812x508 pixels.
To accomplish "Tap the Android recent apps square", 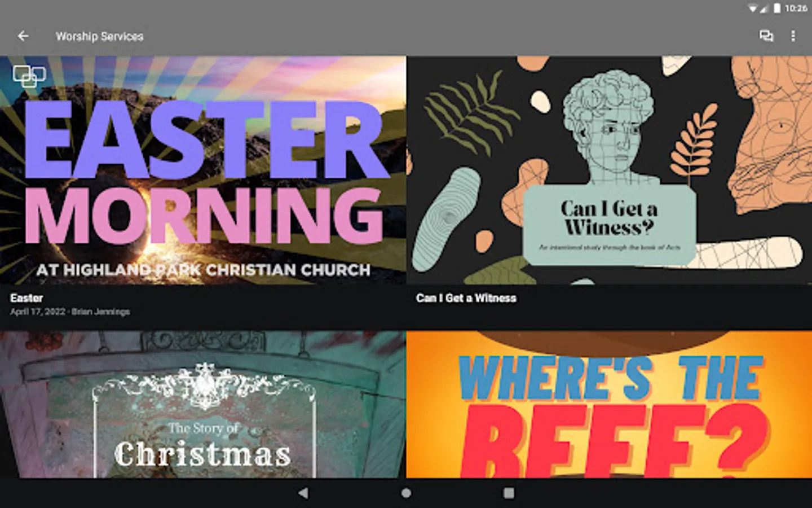I will point(509,493).
